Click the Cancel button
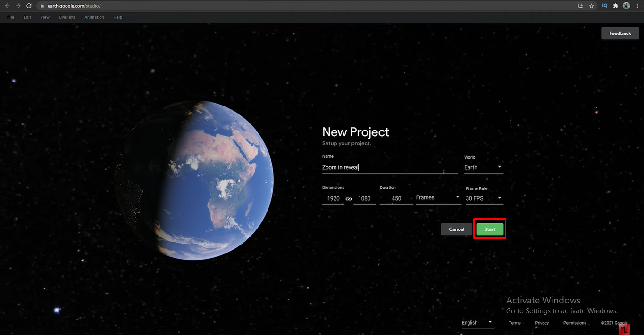The image size is (644, 335). (456, 229)
